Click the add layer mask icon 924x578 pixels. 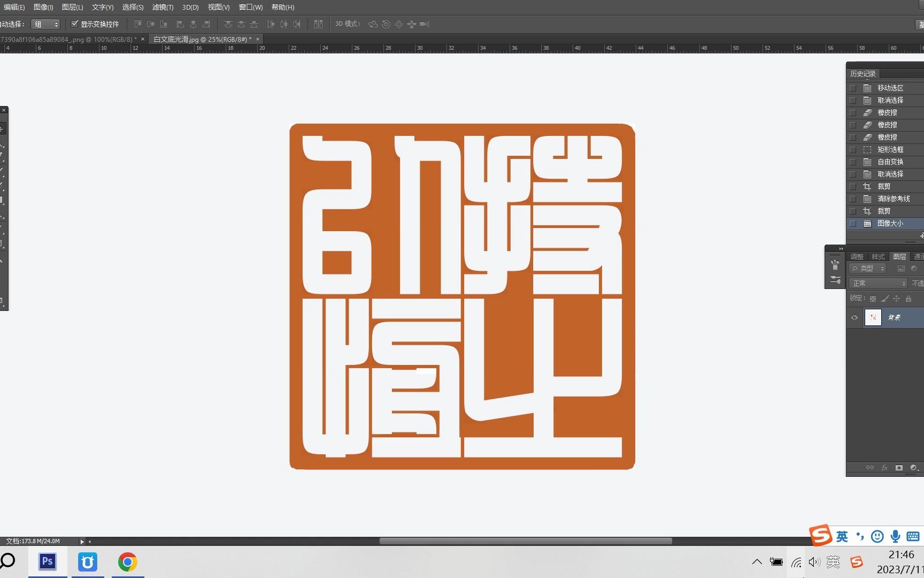(899, 468)
